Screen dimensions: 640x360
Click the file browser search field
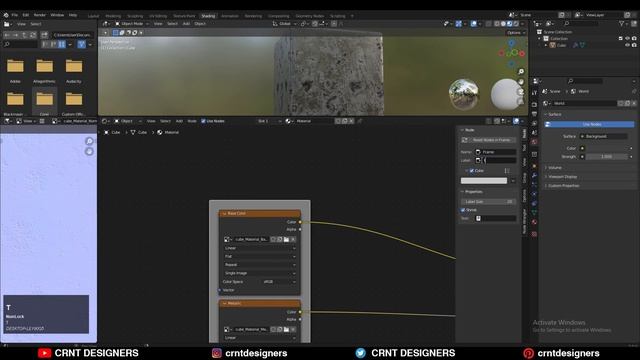20,44
